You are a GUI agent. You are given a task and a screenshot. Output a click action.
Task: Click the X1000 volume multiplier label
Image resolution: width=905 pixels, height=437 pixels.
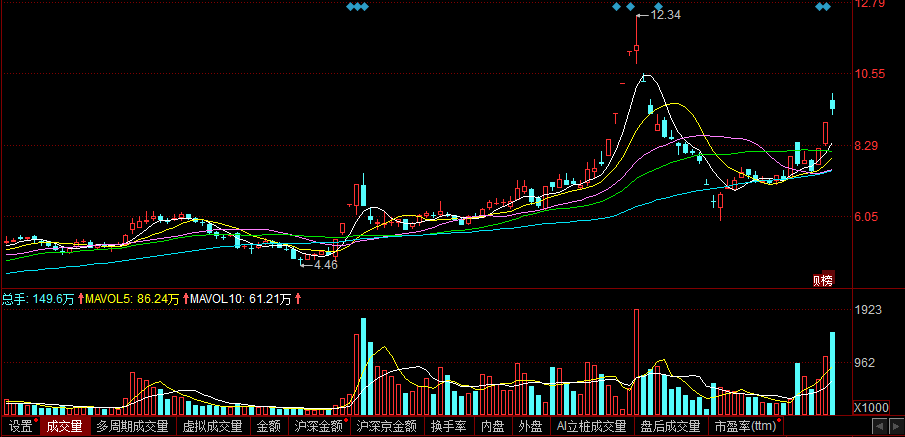point(871,408)
